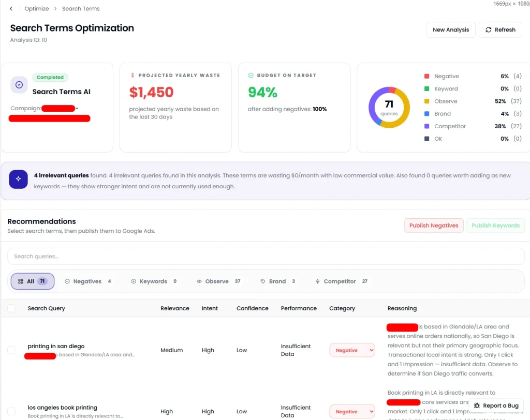The image size is (530, 420).
Task: Open Category dropdown for printing in san diego
Action: click(352, 350)
